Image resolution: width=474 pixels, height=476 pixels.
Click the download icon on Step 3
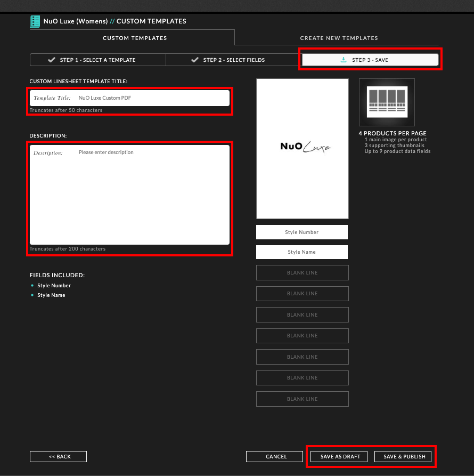[344, 60]
